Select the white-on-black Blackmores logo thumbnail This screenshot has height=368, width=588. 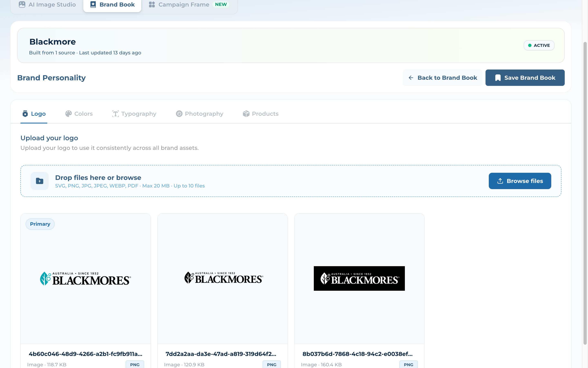point(359,278)
